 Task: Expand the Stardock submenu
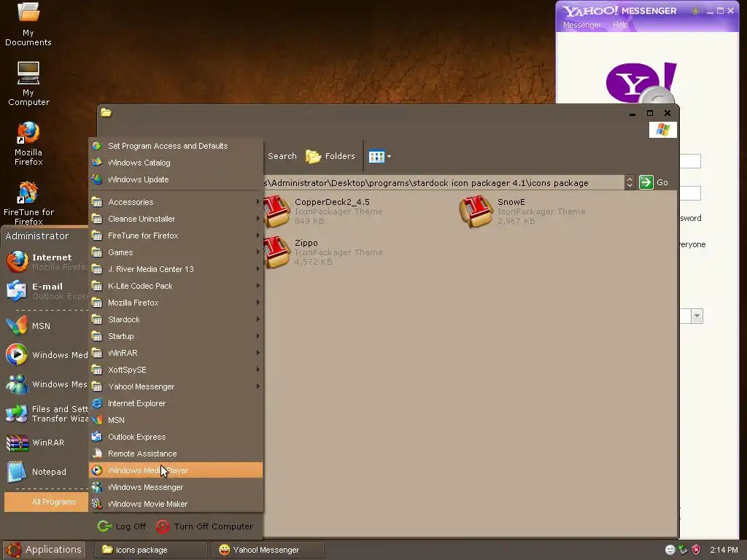click(176, 319)
